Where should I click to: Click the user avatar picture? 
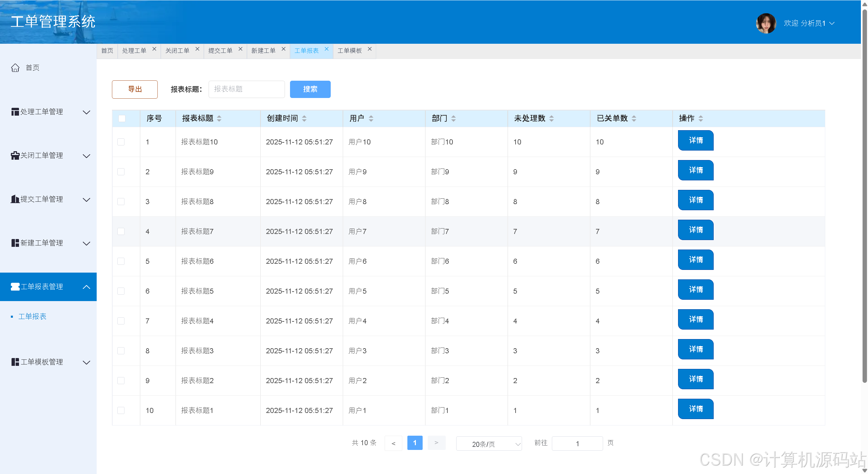tap(766, 23)
